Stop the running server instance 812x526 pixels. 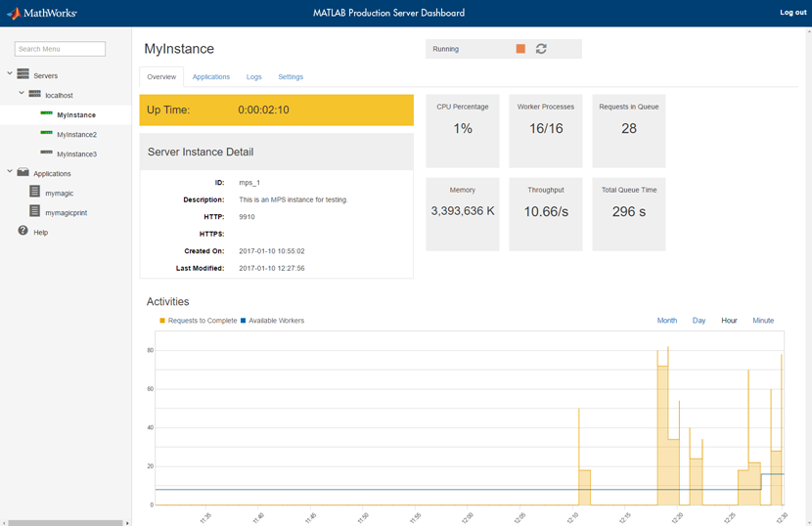pos(520,49)
